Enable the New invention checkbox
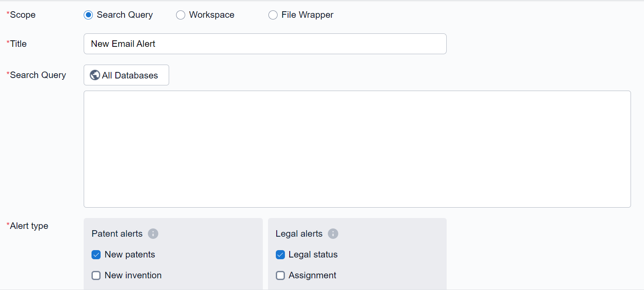This screenshot has width=644, height=290. pyautogui.click(x=96, y=276)
